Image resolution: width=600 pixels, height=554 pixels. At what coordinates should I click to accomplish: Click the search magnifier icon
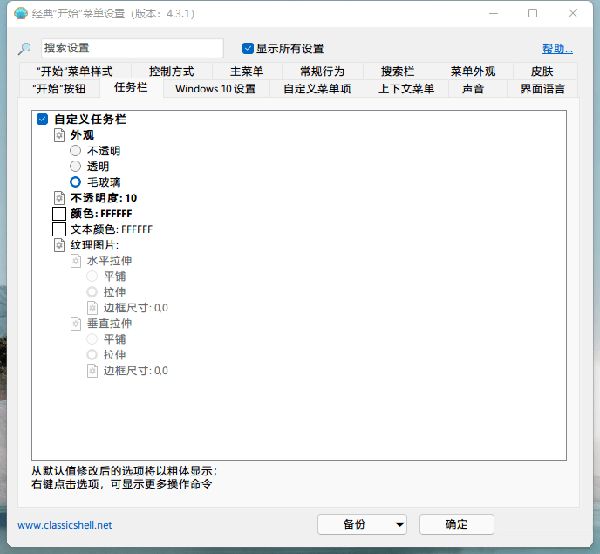tap(24, 48)
